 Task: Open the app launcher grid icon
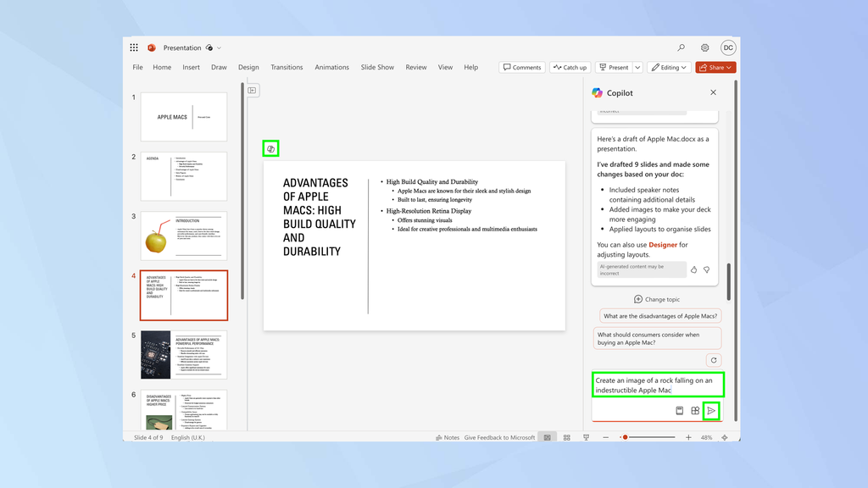pos(134,47)
